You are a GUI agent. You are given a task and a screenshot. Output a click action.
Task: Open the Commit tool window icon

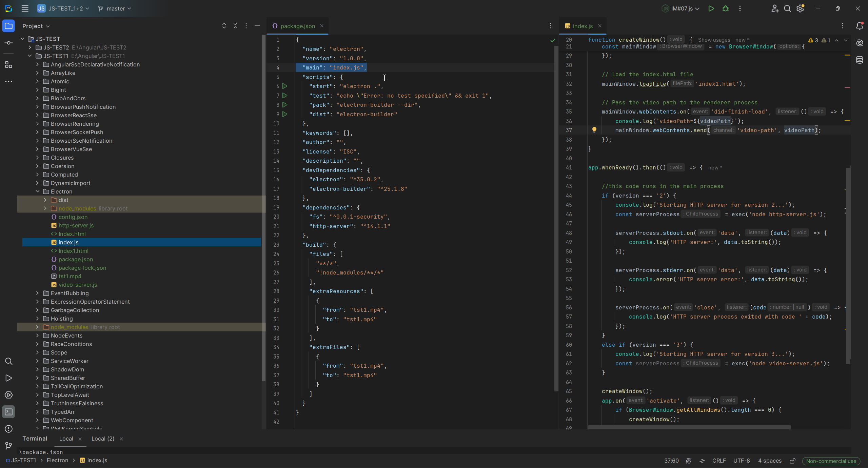click(x=9, y=43)
